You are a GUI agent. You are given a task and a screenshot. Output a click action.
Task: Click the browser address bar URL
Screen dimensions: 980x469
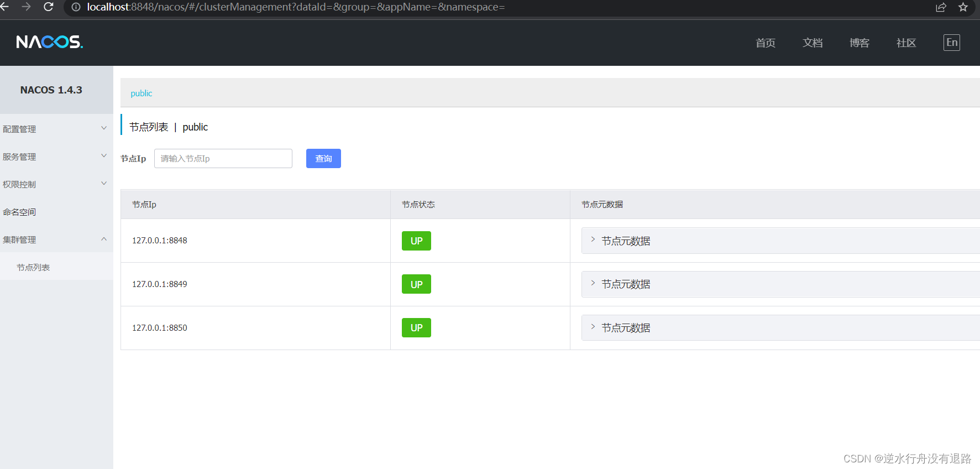296,7
